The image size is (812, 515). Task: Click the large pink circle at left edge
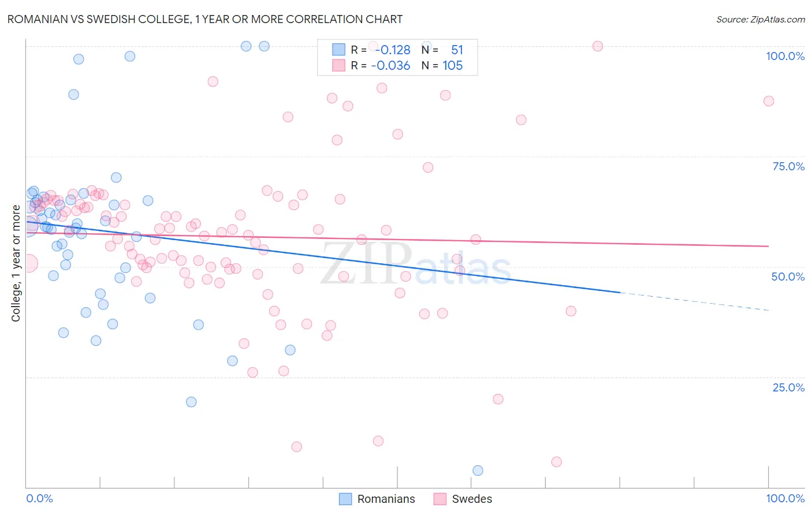tap(28, 263)
